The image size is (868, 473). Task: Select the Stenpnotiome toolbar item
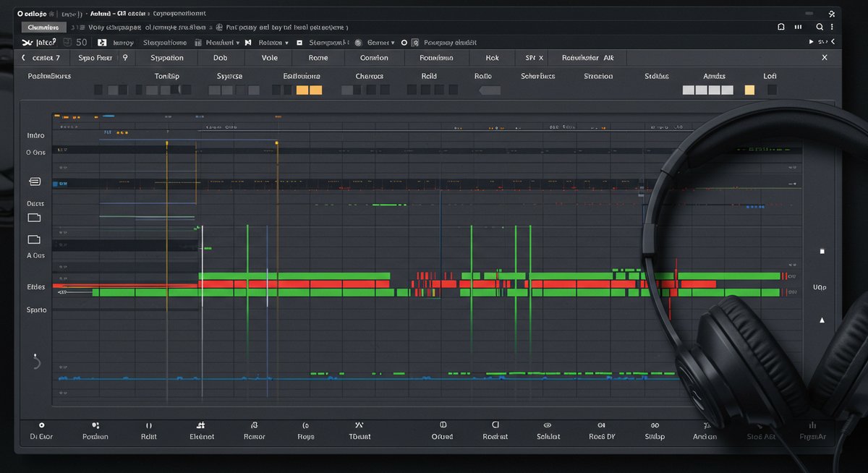164,43
